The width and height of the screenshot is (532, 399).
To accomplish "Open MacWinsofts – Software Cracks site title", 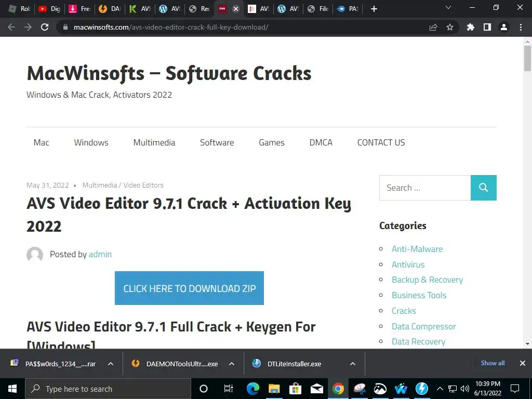I will (x=169, y=73).
